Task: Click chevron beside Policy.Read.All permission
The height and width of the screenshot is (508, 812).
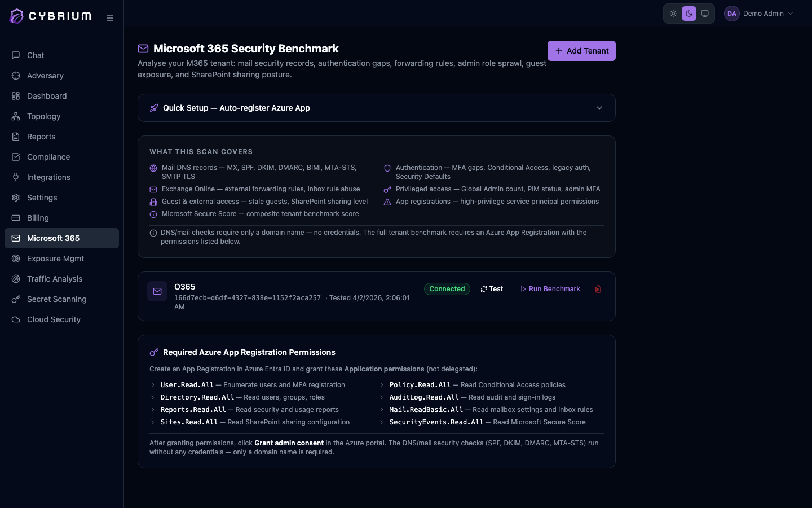Action: point(382,385)
